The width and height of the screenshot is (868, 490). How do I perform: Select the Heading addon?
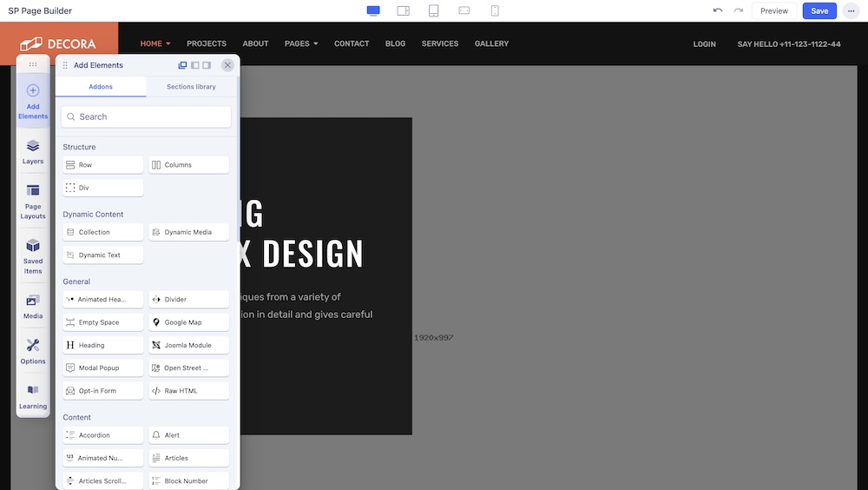tap(103, 345)
